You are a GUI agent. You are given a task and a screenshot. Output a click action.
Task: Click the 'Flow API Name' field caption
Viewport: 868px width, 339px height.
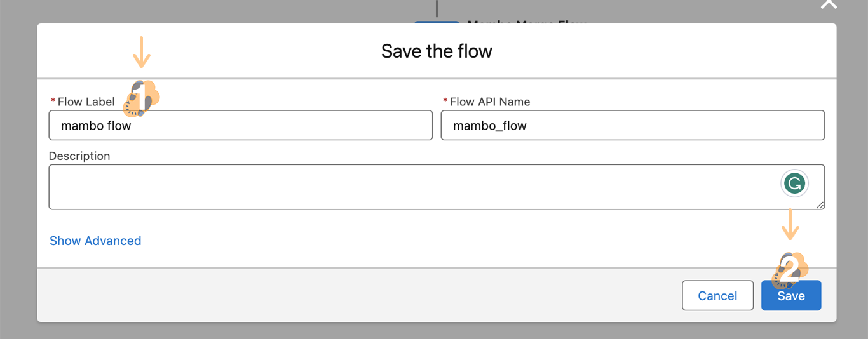coord(489,102)
